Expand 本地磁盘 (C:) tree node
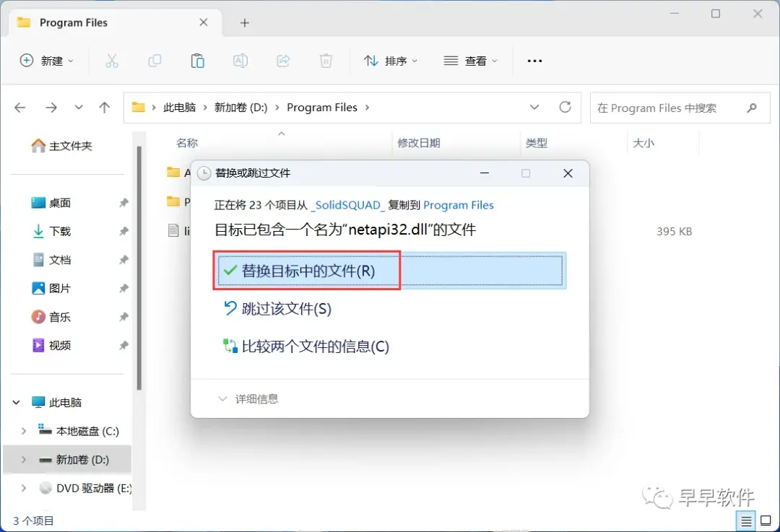 coord(23,431)
